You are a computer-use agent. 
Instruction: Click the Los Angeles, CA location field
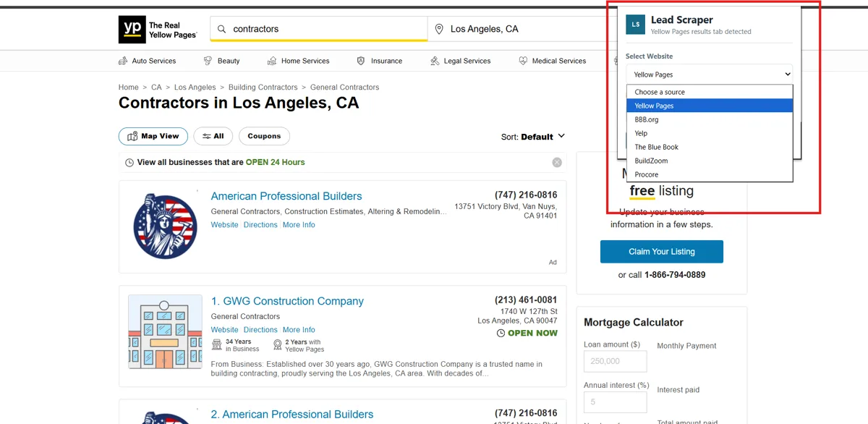(521, 29)
